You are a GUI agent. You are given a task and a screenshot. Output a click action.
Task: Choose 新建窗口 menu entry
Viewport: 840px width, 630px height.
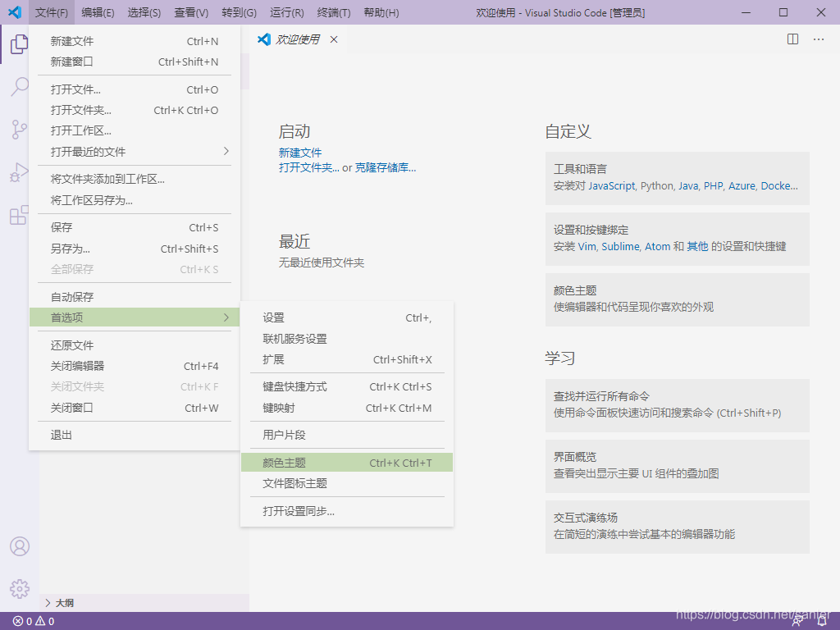tap(135, 62)
